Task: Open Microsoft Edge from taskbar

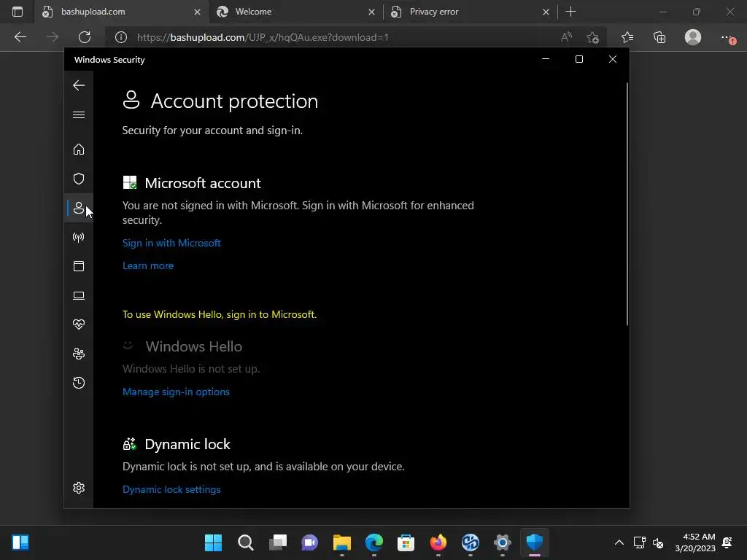Action: [374, 542]
